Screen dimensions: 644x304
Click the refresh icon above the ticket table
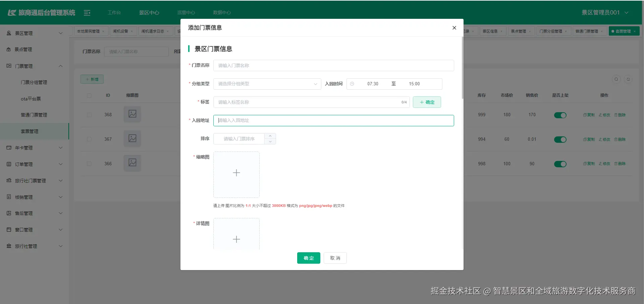(x=628, y=79)
